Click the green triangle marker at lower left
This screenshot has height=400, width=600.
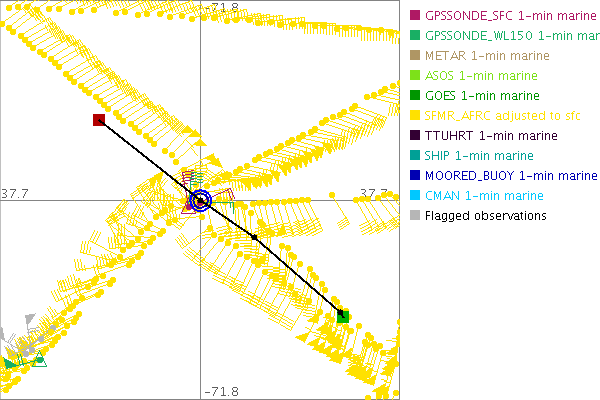click(39, 360)
